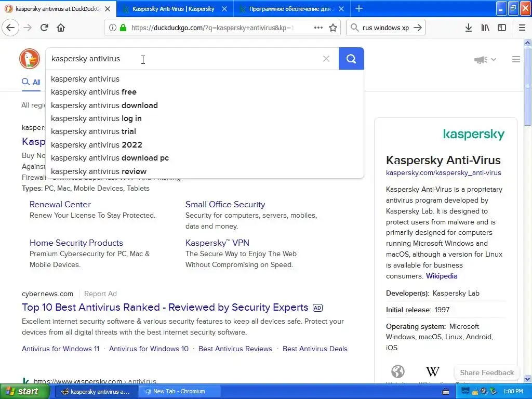Go back with the browser back arrow

click(10, 28)
